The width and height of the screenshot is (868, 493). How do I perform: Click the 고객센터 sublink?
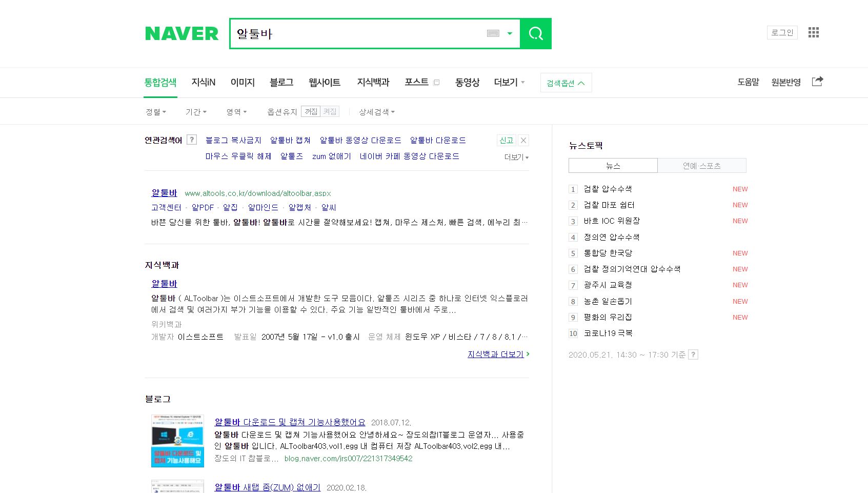166,207
